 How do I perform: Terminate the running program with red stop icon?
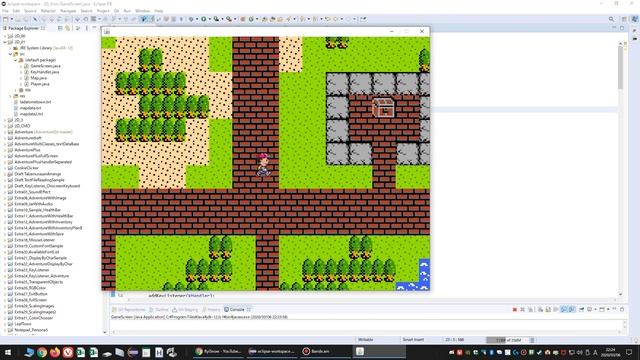(x=515, y=309)
